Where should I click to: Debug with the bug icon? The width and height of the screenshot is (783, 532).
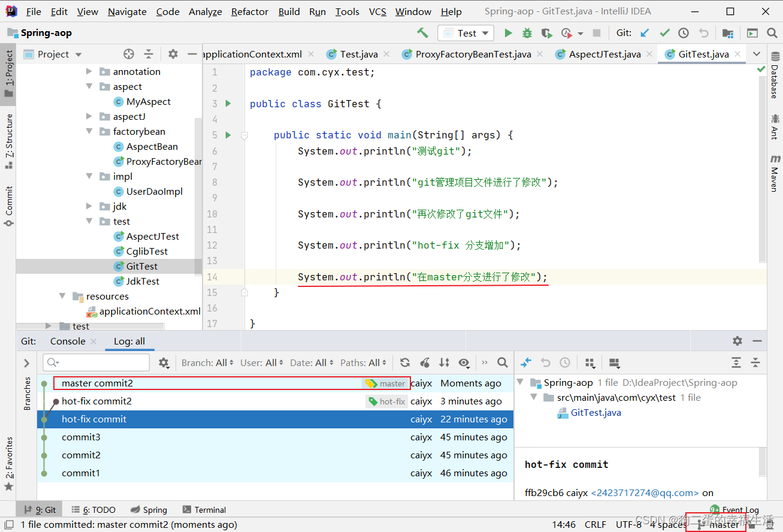pyautogui.click(x=527, y=33)
